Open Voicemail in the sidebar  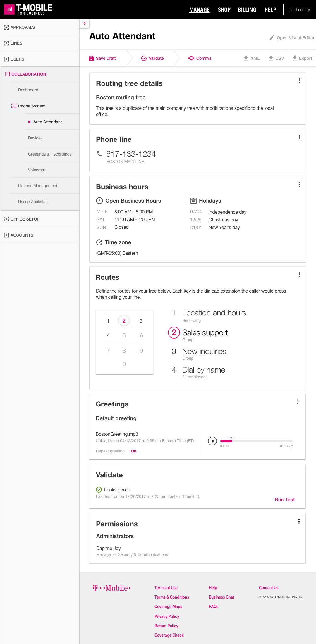37,170
